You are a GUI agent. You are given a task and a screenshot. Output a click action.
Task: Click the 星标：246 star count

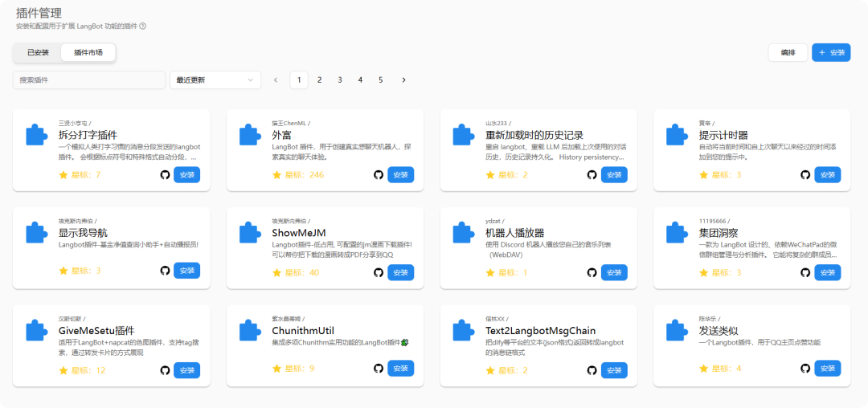[x=305, y=175]
